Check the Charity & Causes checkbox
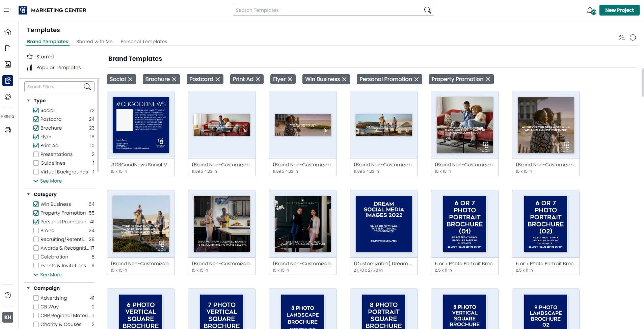The height and width of the screenshot is (329, 644). click(x=36, y=324)
